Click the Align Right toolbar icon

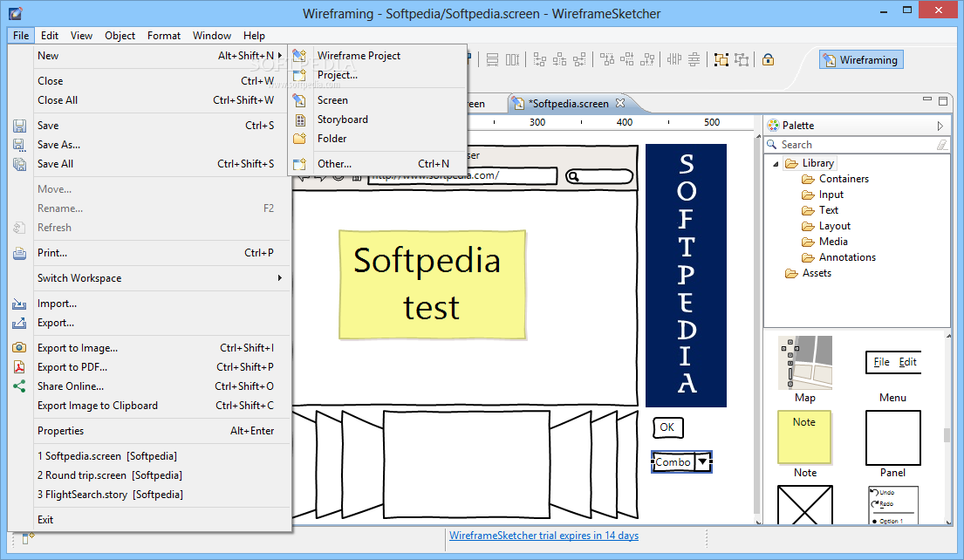(579, 59)
